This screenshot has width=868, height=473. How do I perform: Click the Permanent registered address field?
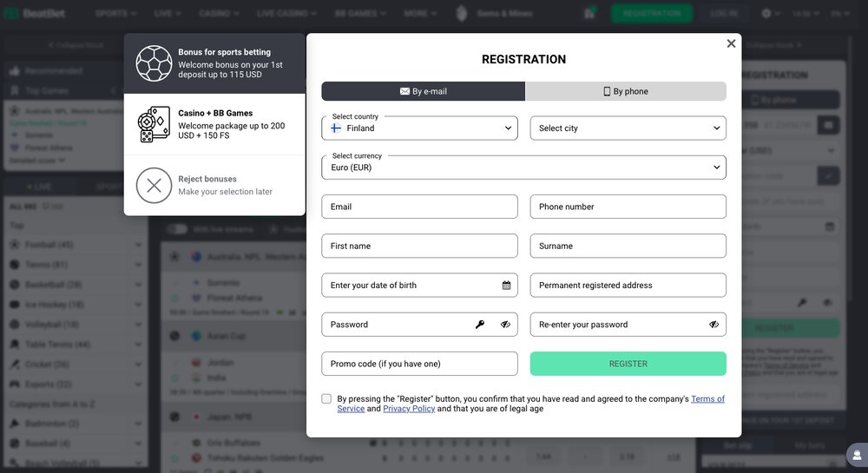tap(628, 285)
